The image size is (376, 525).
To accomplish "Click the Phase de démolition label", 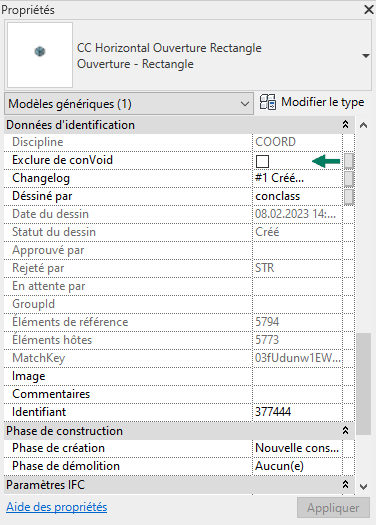I will [66, 466].
